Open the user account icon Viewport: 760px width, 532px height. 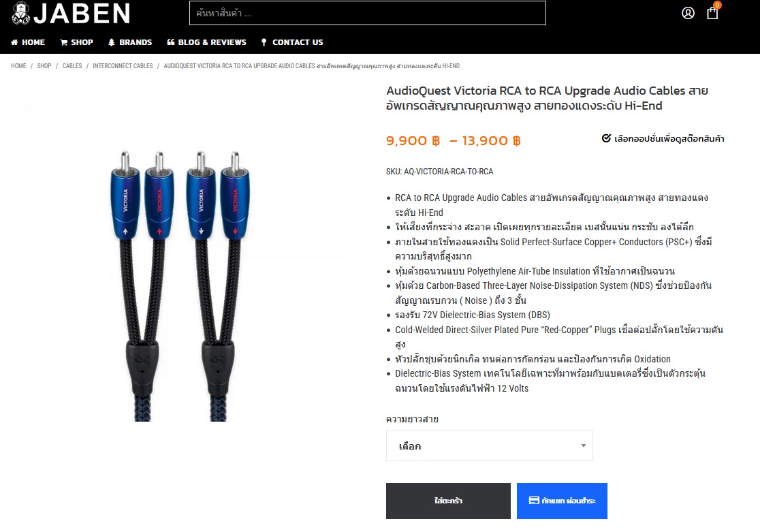(688, 13)
